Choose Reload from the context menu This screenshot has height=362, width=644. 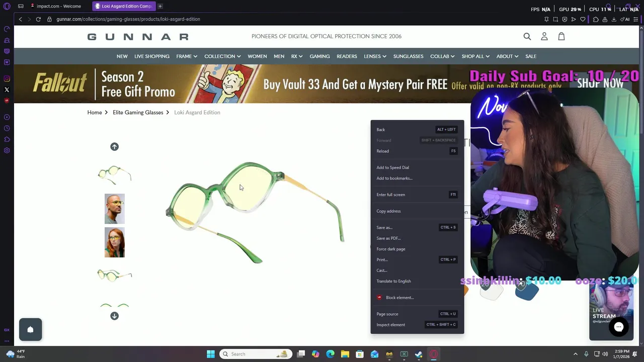417,151
